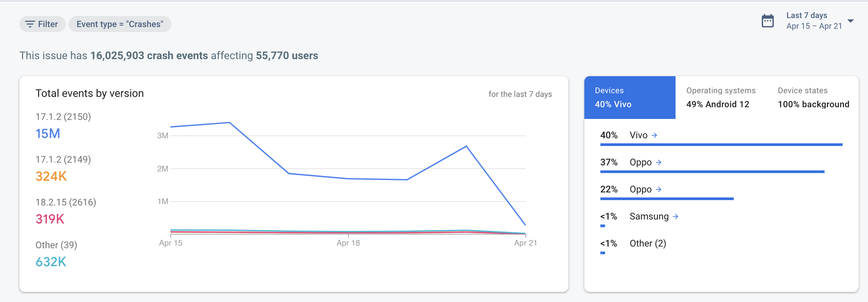This screenshot has height=302, width=868.
Task: Click the Apr 21 axis marker
Action: pos(525,243)
